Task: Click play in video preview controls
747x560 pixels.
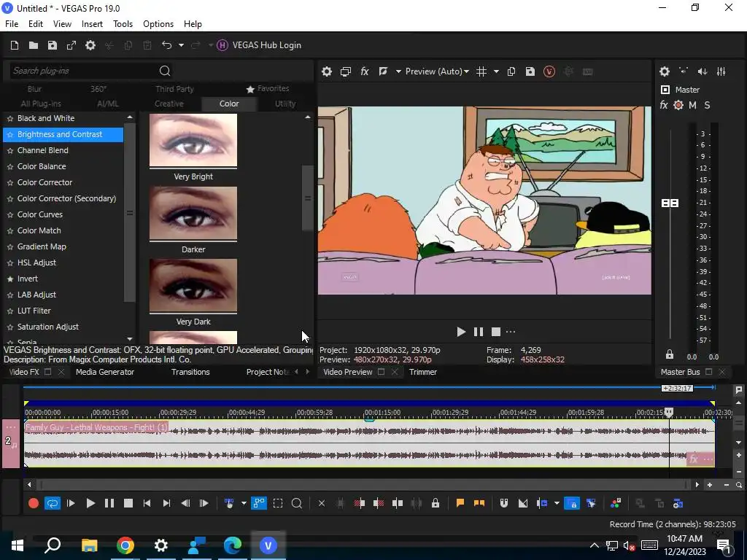Action: [461, 332]
